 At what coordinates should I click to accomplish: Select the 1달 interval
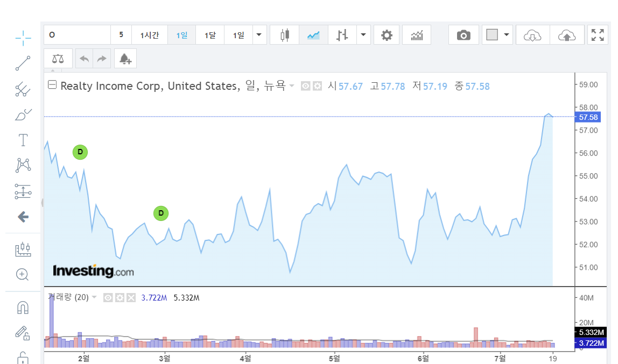coord(210,35)
